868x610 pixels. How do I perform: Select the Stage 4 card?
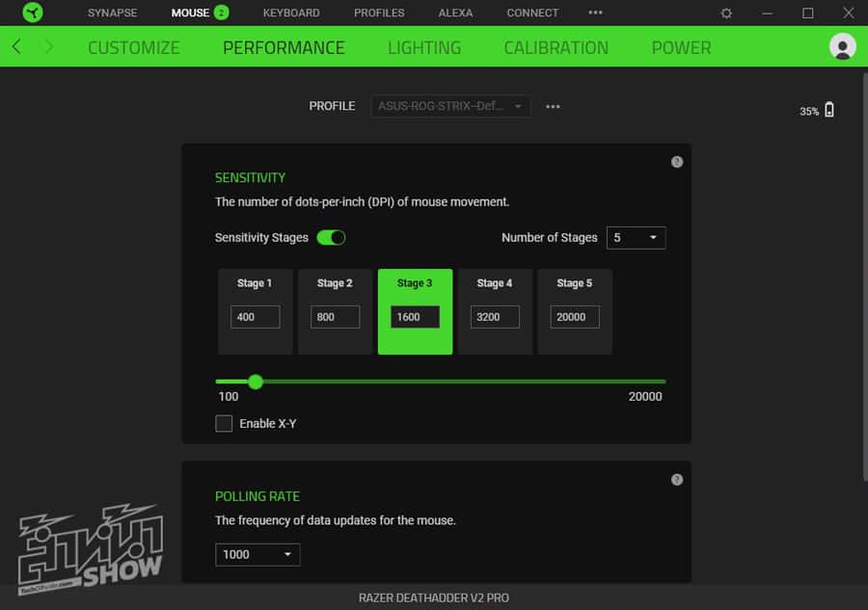[x=495, y=311]
